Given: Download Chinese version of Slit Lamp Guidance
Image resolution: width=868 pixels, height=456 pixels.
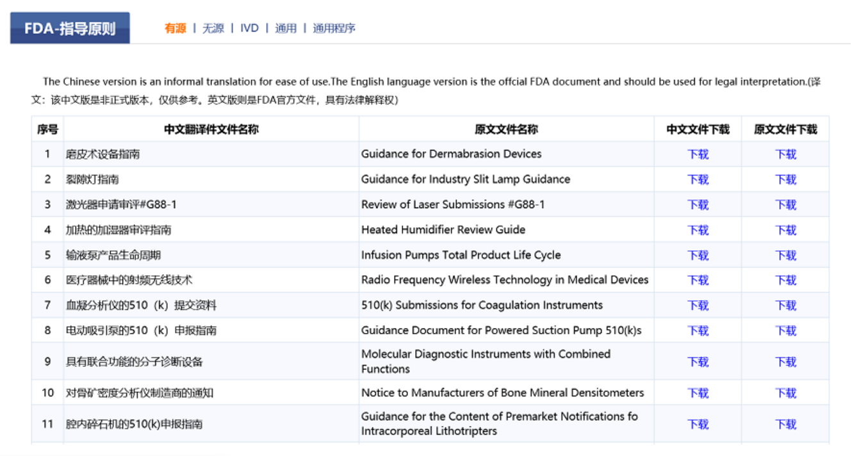Looking at the screenshot, I should pyautogui.click(x=698, y=179).
